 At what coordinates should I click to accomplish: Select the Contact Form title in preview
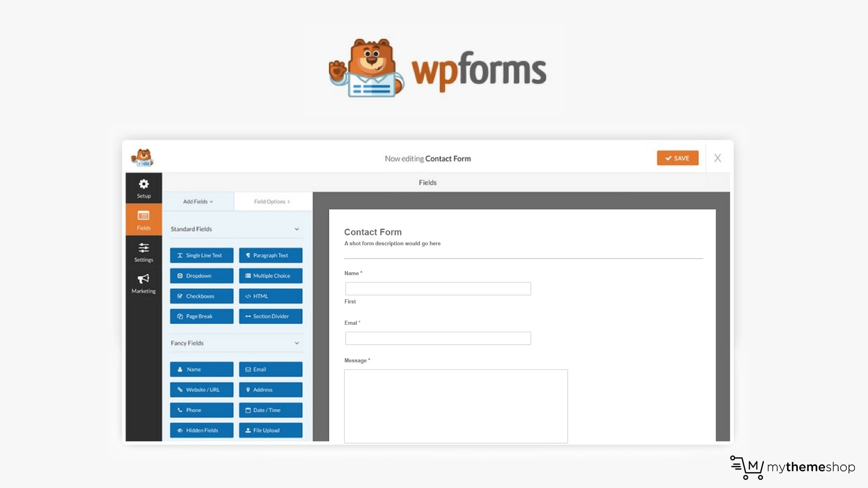(x=373, y=232)
